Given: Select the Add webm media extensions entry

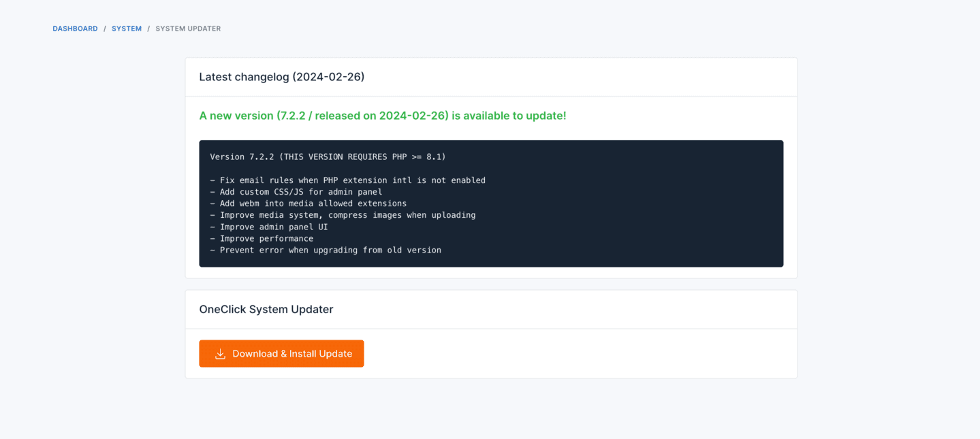Looking at the screenshot, I should coord(309,203).
